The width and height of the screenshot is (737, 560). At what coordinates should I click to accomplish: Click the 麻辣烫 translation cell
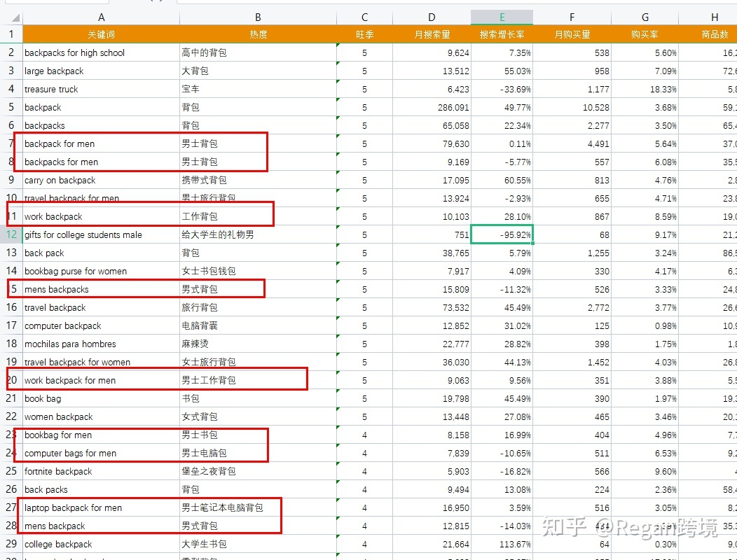click(258, 344)
